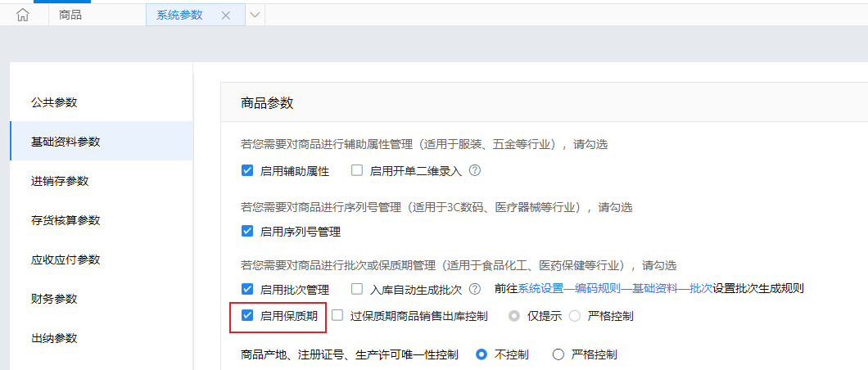Toggle 启用批次管理 checkbox
868x370 pixels.
(247, 289)
